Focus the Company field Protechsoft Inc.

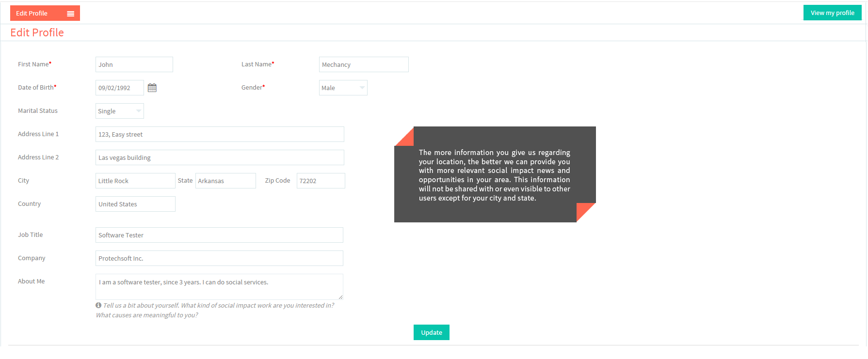pyautogui.click(x=219, y=258)
